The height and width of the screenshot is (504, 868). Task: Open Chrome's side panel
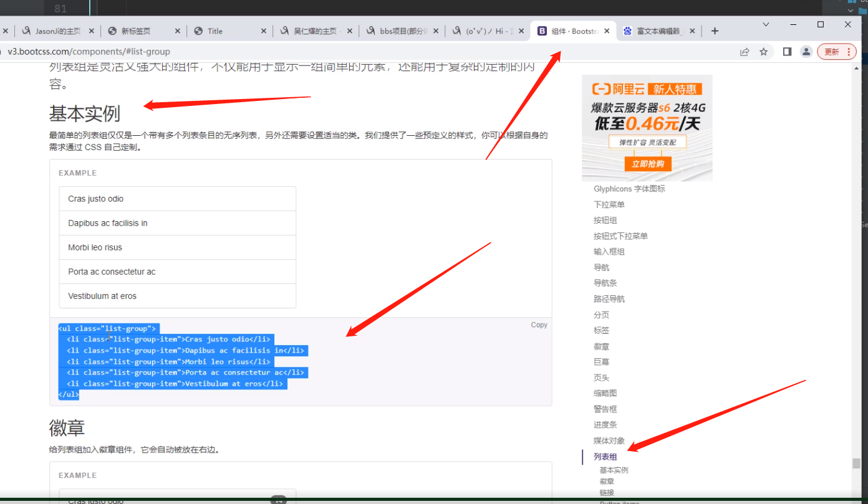[787, 52]
